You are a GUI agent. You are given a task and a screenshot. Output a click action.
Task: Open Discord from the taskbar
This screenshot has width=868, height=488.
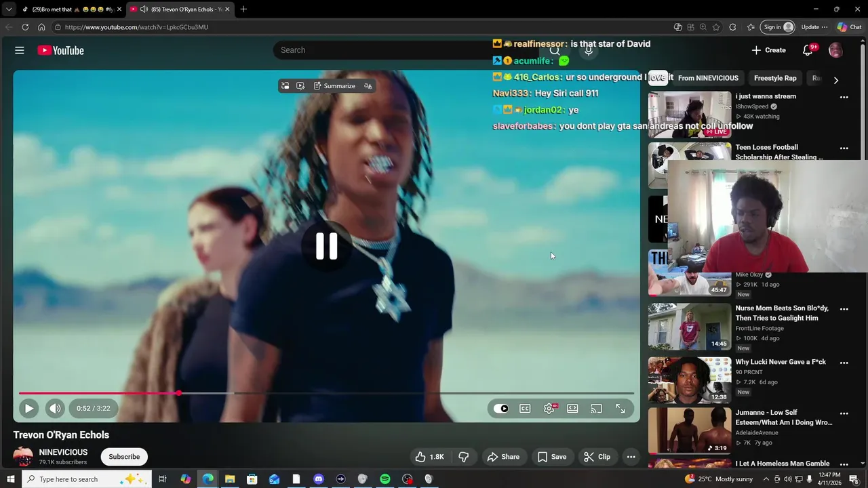(x=319, y=479)
